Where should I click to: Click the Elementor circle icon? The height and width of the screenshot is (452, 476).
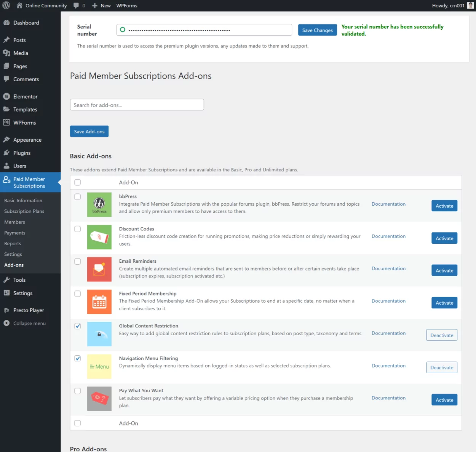(x=6, y=96)
